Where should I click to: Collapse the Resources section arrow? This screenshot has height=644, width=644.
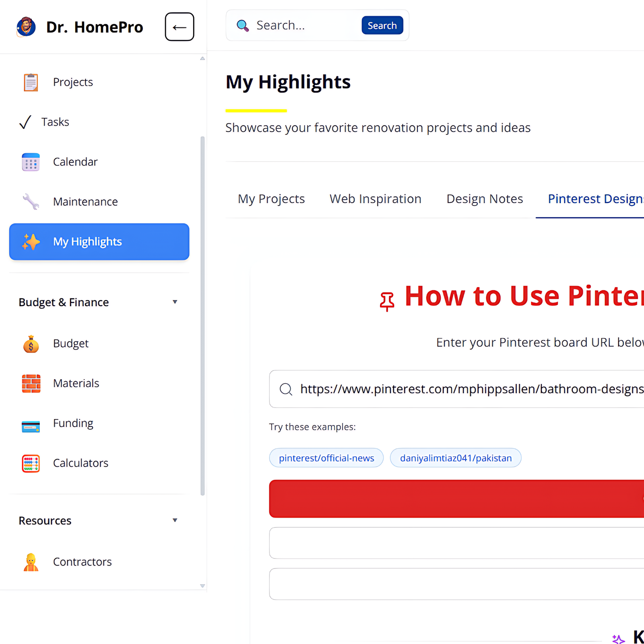[175, 520]
